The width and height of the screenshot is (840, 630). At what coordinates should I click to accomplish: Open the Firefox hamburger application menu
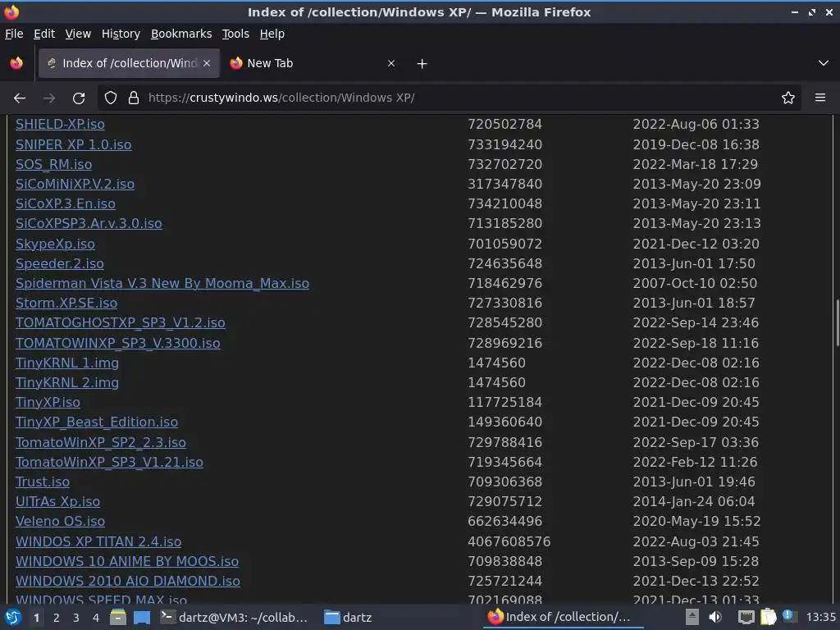pyautogui.click(x=820, y=98)
